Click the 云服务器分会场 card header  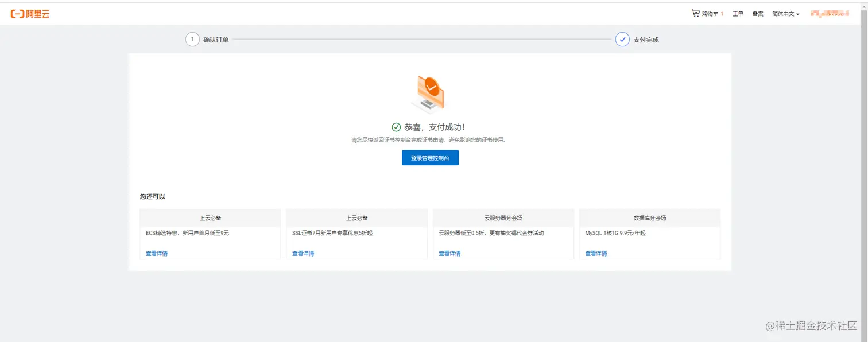pyautogui.click(x=503, y=218)
